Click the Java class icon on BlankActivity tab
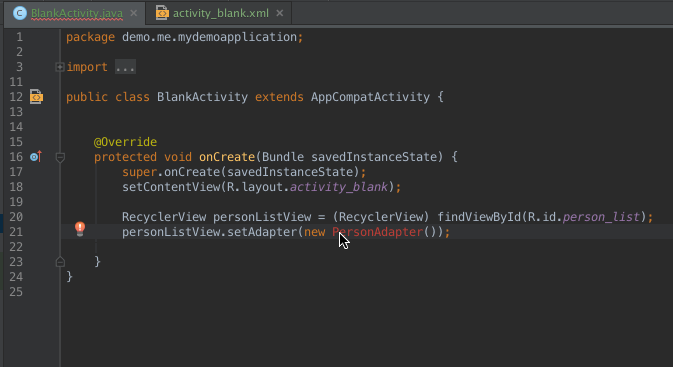673x367 pixels. (x=19, y=13)
